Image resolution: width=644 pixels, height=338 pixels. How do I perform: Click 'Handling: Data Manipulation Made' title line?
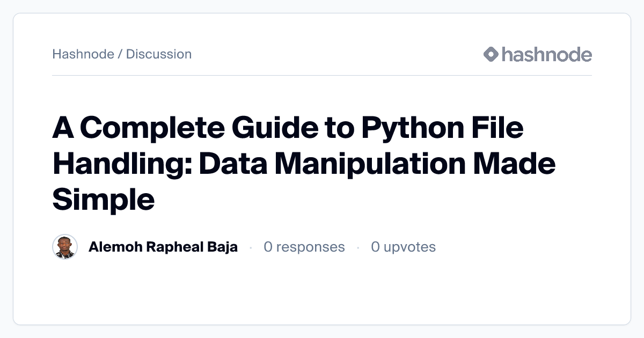(x=304, y=164)
